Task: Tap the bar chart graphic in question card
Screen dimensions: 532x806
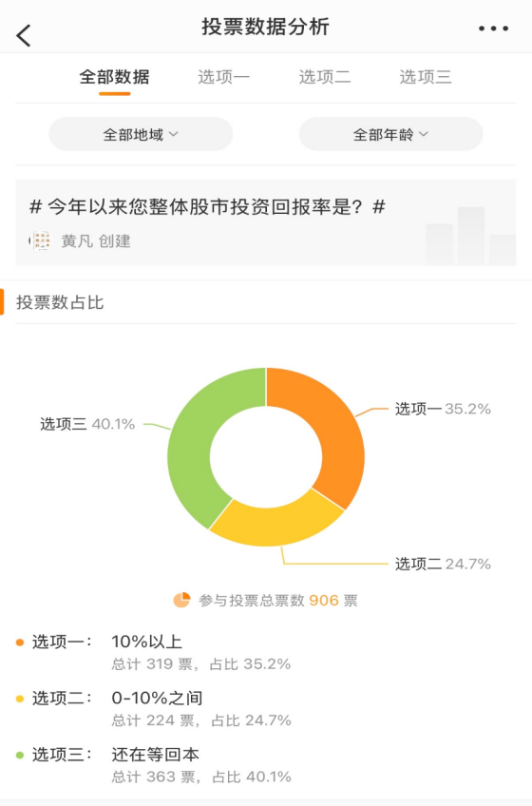Action: coord(470,236)
